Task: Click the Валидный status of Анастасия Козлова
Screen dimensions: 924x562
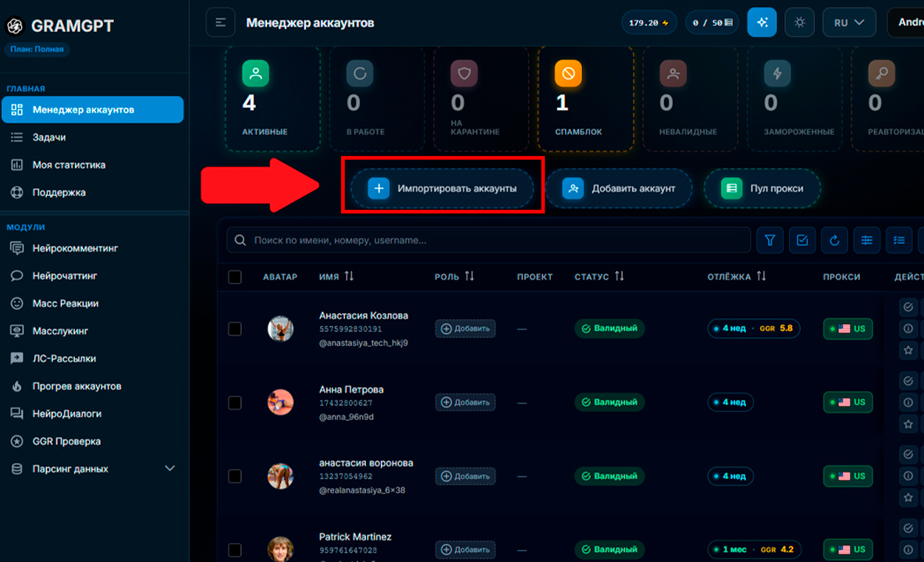Action: tap(609, 329)
